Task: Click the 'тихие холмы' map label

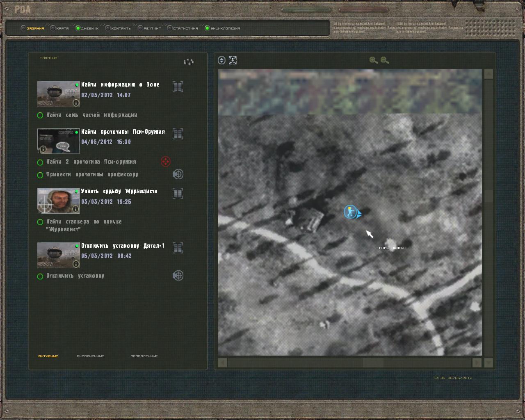Action: coord(390,248)
